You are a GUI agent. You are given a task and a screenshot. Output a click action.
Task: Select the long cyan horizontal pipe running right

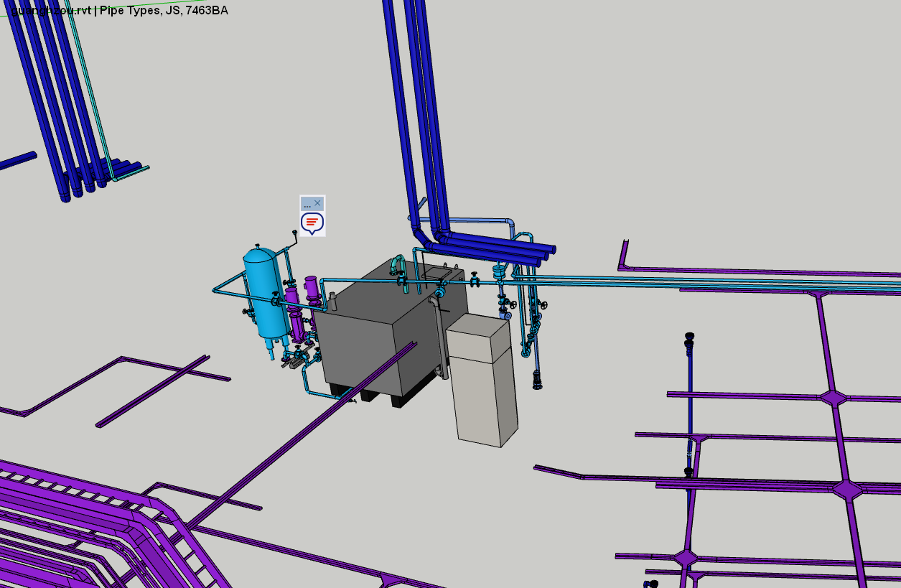pos(682,283)
